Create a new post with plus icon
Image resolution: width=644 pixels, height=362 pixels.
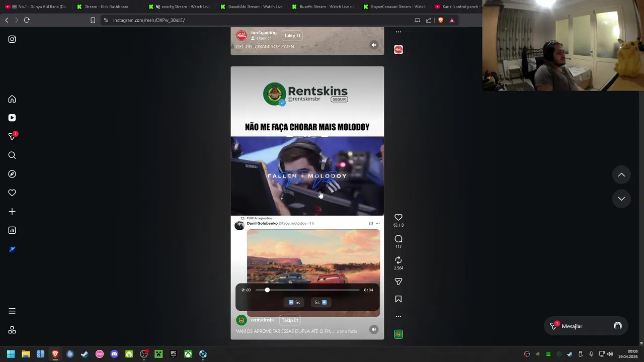pos(12,212)
